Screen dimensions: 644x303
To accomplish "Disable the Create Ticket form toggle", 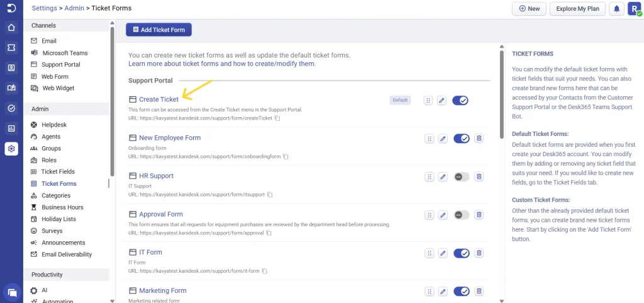I will [460, 100].
